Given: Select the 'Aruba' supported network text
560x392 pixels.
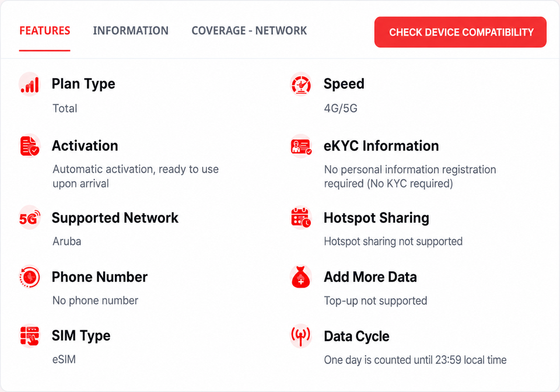Looking at the screenshot, I should pos(66,242).
